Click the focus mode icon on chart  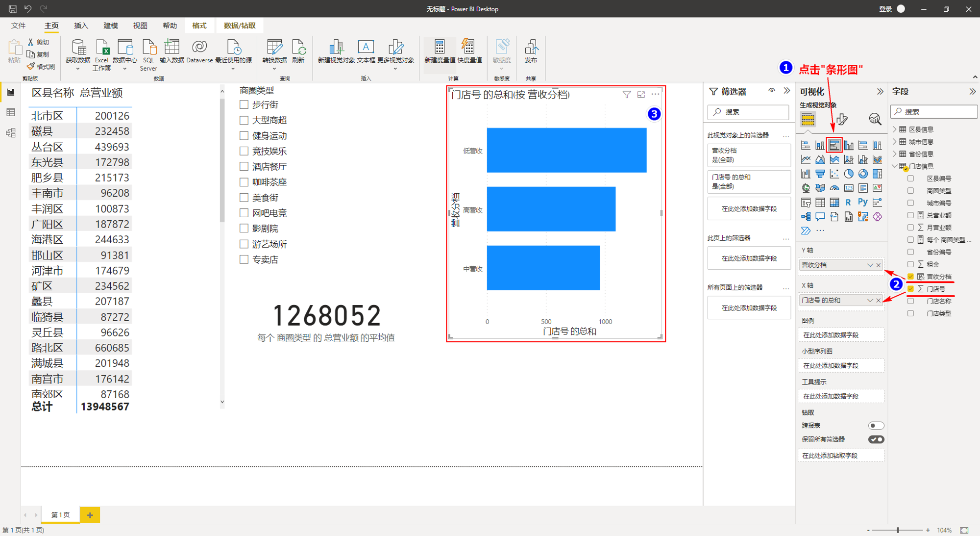point(641,95)
